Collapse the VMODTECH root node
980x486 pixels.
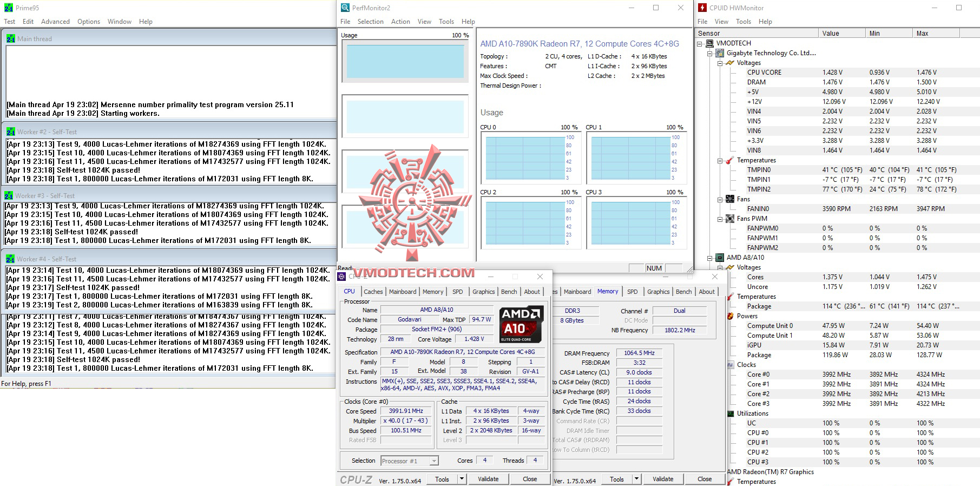(x=699, y=43)
